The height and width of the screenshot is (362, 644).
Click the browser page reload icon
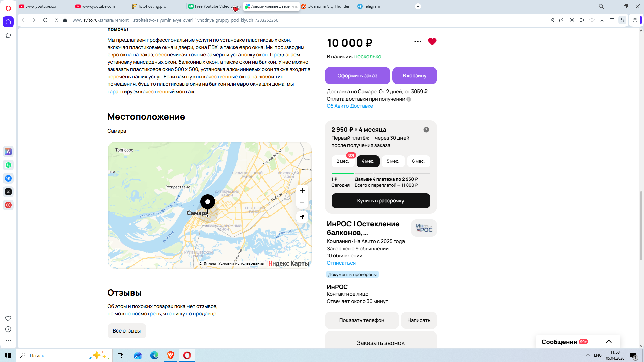45,20
